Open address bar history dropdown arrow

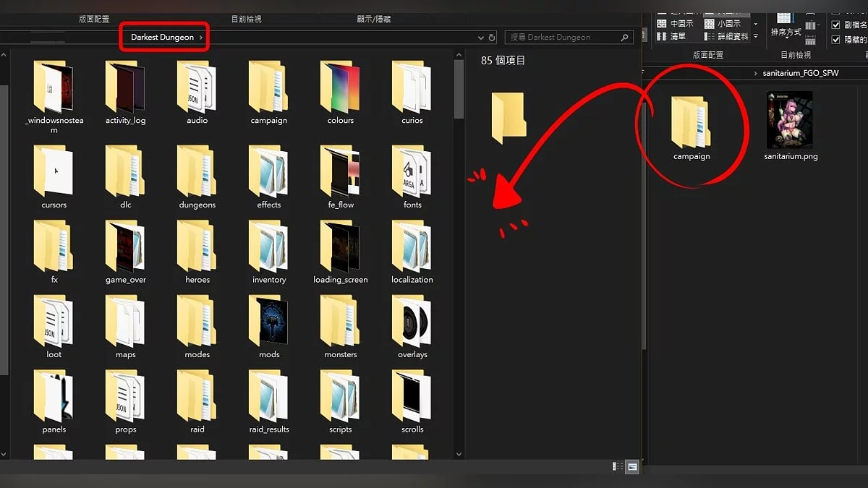481,38
